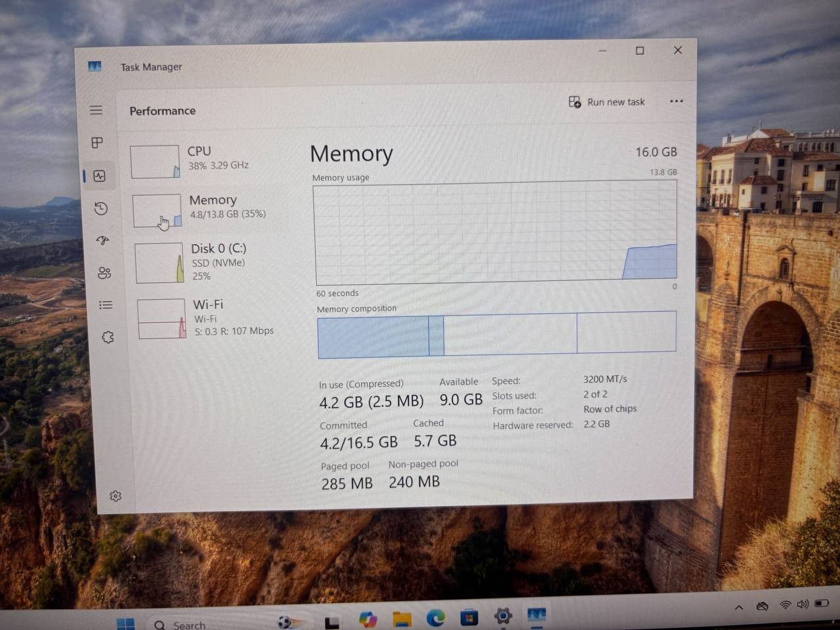Click the Cached 5.7 GB value

pyautogui.click(x=435, y=440)
